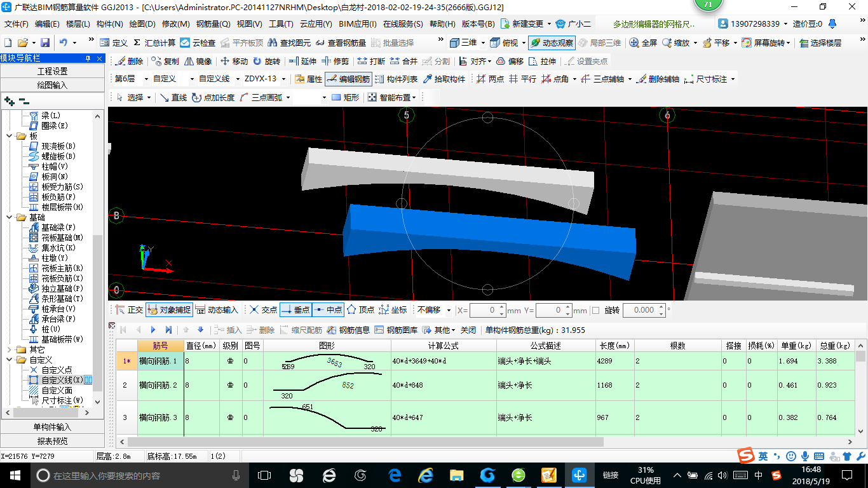Screen dimensions: 868x488
Task: Open the 帮助(H) menu
Action: tap(442, 24)
